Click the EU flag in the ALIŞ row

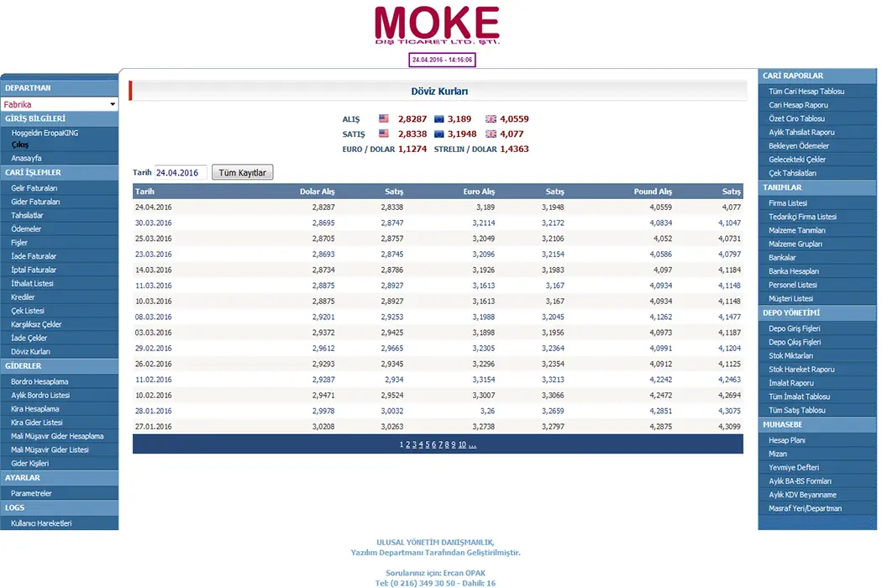[439, 119]
